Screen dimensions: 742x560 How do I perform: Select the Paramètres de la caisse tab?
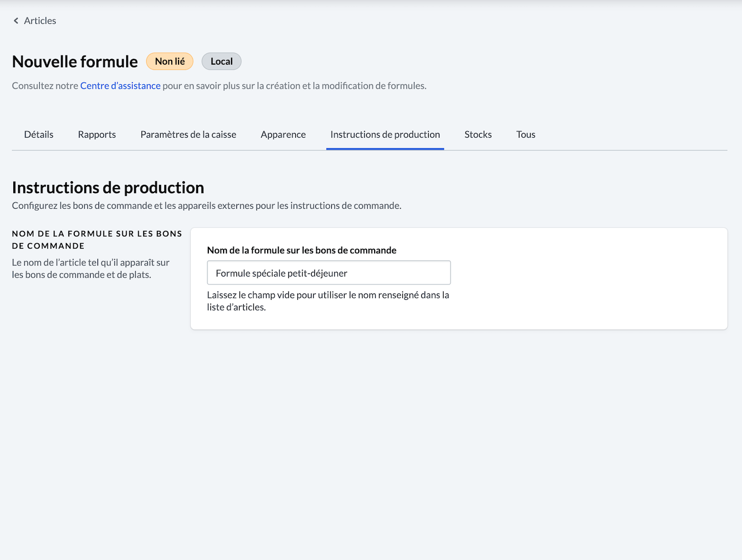pos(188,135)
